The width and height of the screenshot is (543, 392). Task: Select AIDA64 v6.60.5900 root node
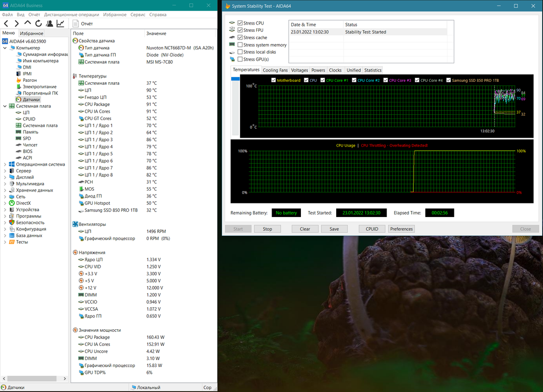[24, 41]
